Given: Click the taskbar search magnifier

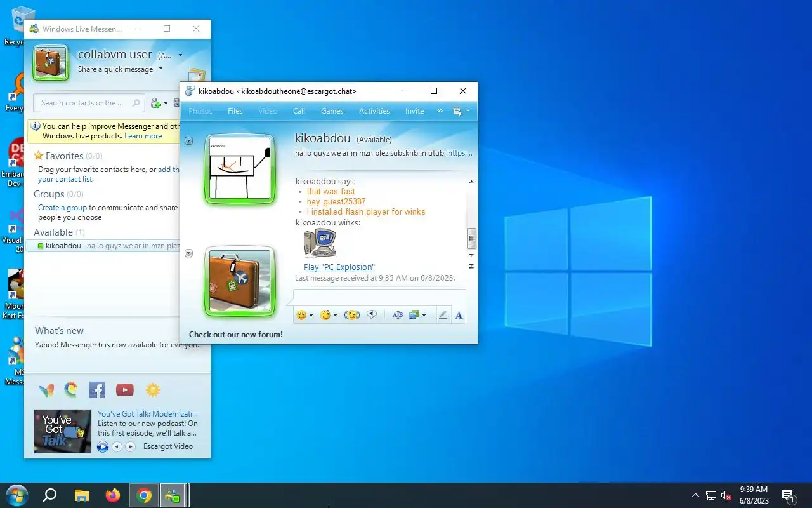Looking at the screenshot, I should 49,495.
